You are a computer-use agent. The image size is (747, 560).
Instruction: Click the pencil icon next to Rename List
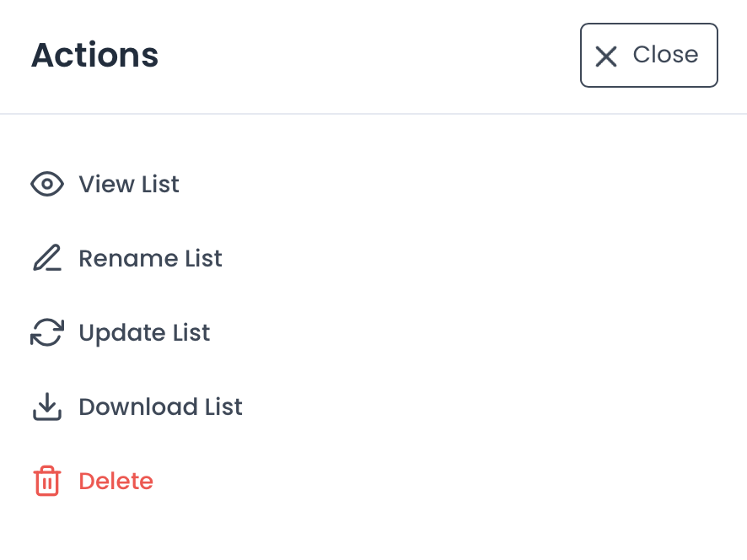click(x=47, y=258)
